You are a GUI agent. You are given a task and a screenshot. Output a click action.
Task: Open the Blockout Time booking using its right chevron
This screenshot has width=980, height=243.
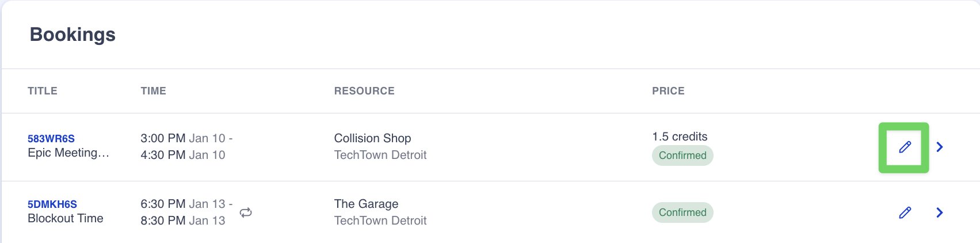click(x=939, y=213)
